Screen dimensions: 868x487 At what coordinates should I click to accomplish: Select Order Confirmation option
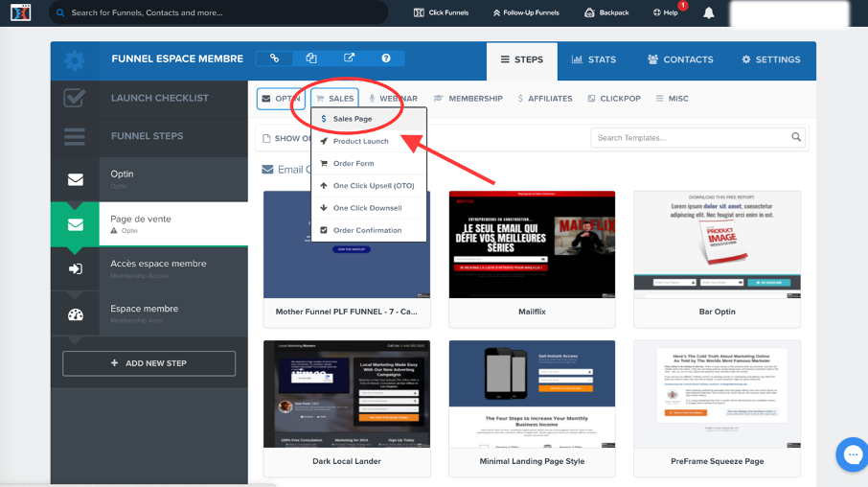point(369,230)
